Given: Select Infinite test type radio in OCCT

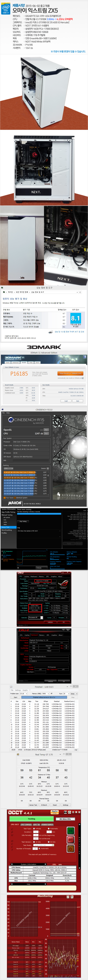Looking at the screenshot, I should (34, 829).
